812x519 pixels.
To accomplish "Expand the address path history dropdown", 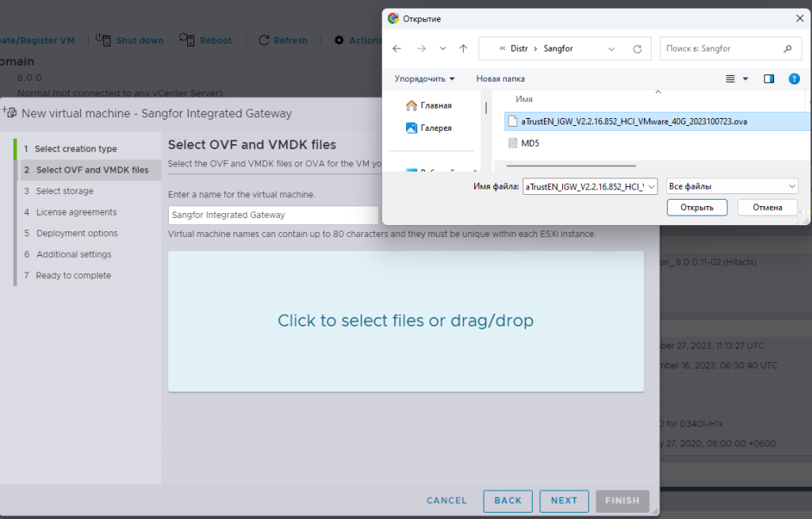I will tap(611, 48).
